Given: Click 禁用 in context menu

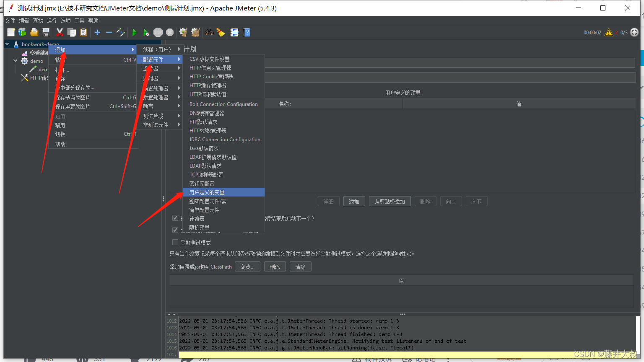Looking at the screenshot, I should coord(93,125).
